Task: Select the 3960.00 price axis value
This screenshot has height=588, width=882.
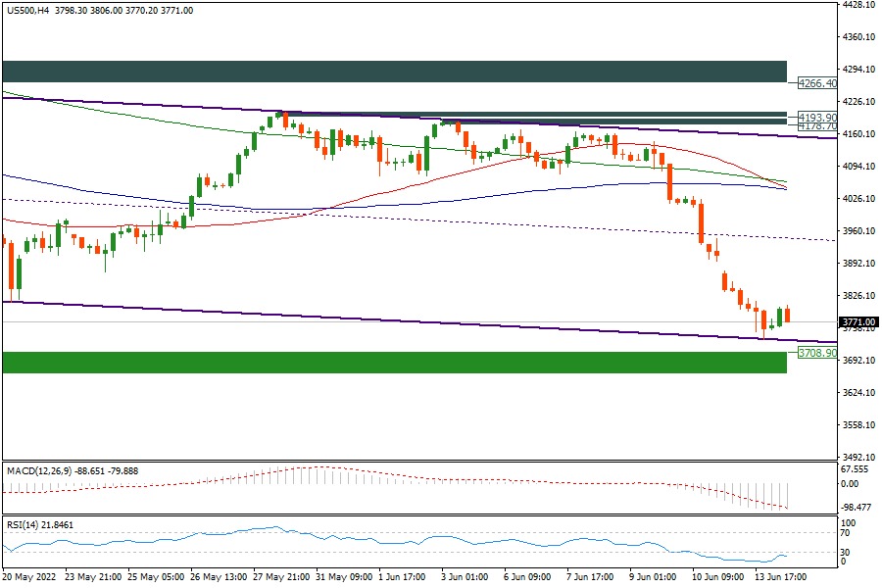Action: pyautogui.click(x=858, y=231)
